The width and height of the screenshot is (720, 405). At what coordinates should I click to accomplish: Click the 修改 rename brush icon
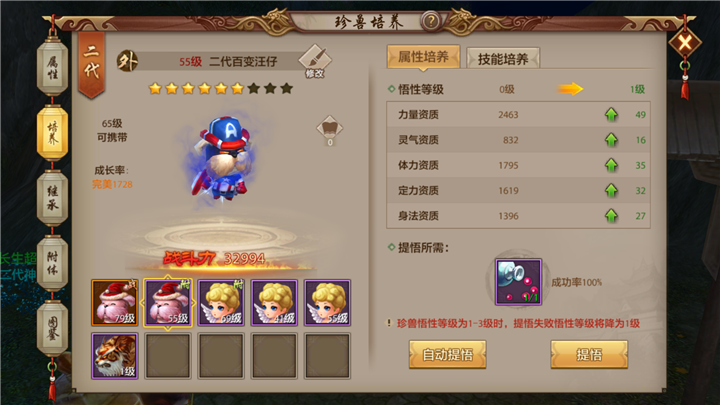click(x=315, y=62)
